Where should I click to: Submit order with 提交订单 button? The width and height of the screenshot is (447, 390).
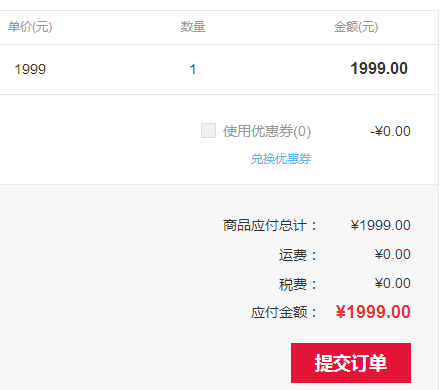point(351,363)
